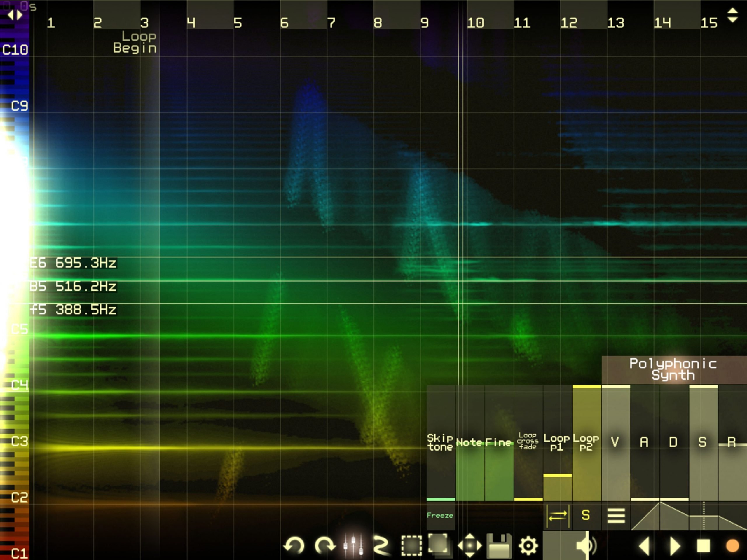Click the C9 pitch label
The width and height of the screenshot is (747, 560).
pyautogui.click(x=20, y=106)
